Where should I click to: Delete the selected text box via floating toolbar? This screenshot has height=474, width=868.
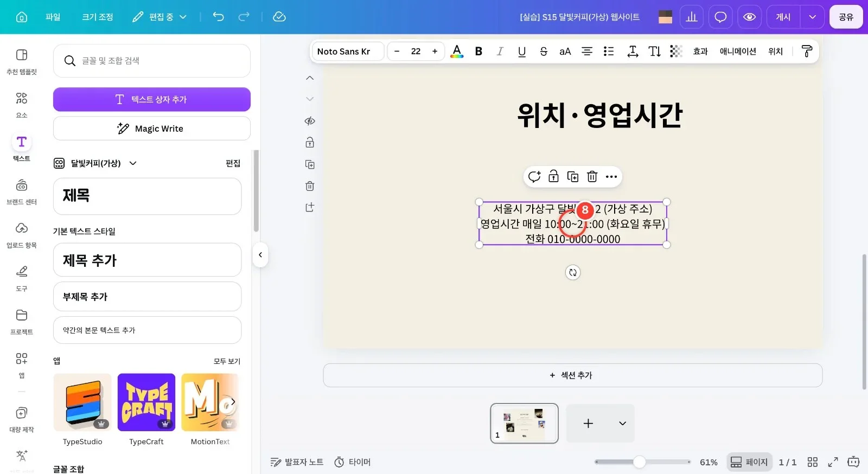point(592,177)
